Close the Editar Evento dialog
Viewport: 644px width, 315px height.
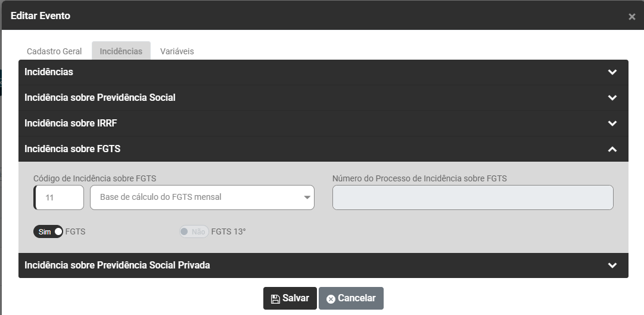(631, 17)
